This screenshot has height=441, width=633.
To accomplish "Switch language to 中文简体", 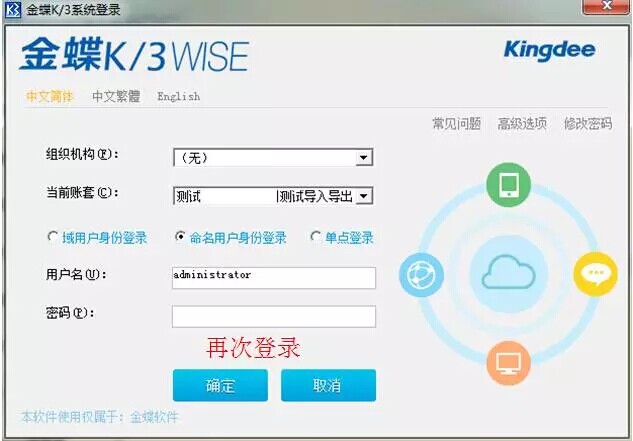I will [50, 97].
